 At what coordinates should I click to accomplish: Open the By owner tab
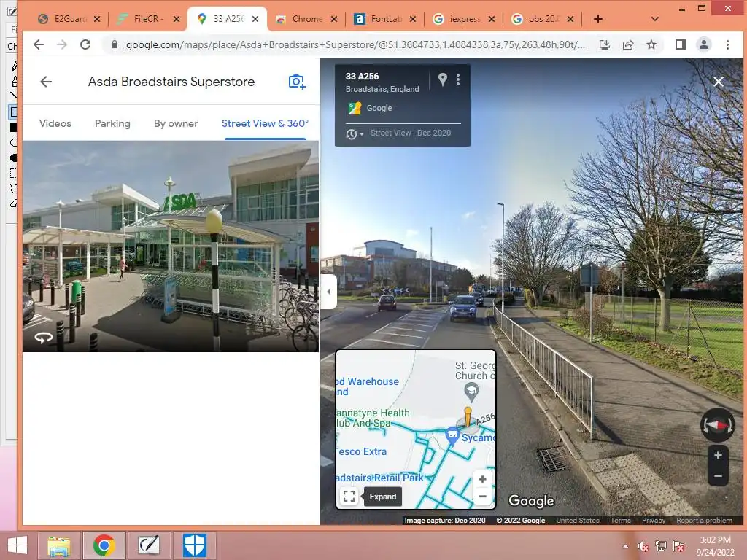[176, 123]
